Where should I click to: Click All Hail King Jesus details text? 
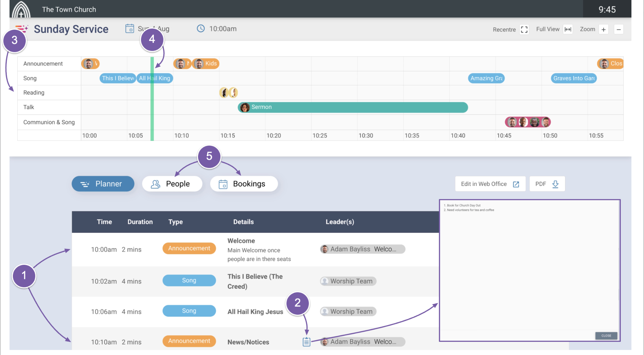pyautogui.click(x=255, y=312)
